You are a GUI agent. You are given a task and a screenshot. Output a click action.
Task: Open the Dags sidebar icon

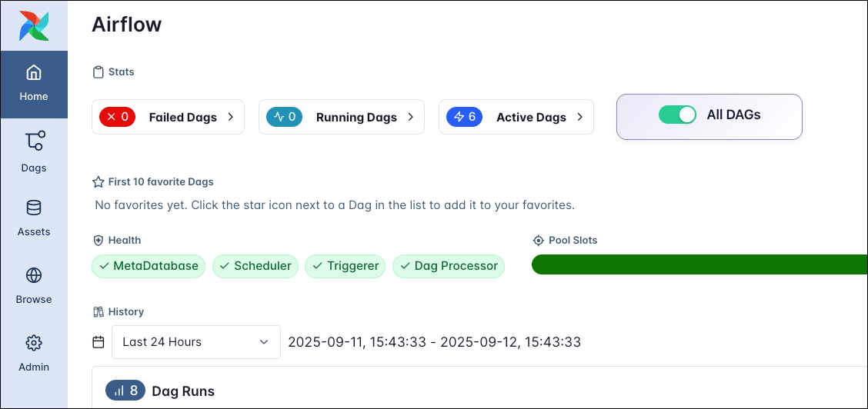[x=34, y=142]
